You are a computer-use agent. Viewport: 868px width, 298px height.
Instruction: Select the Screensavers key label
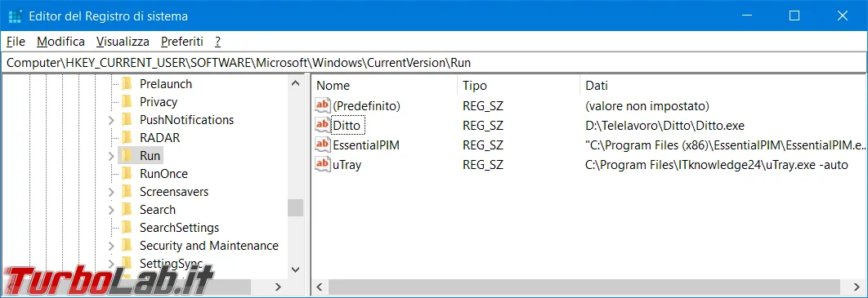(x=174, y=192)
